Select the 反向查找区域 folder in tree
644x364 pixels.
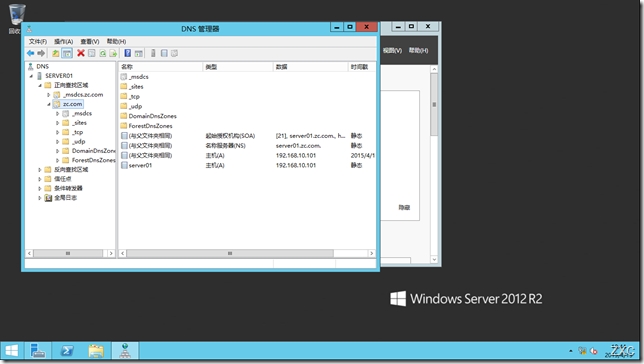pos(71,169)
